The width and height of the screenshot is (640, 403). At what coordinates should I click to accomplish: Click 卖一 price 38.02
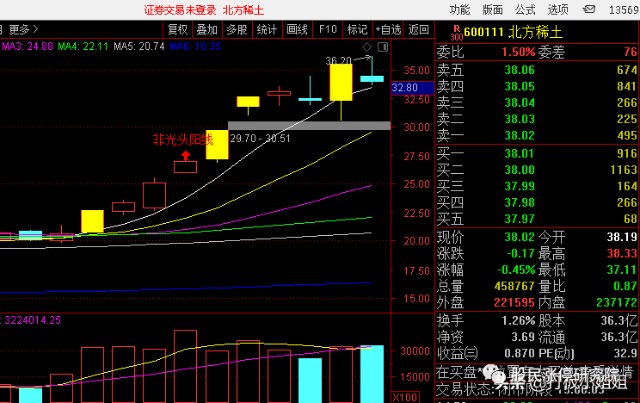pyautogui.click(x=519, y=136)
